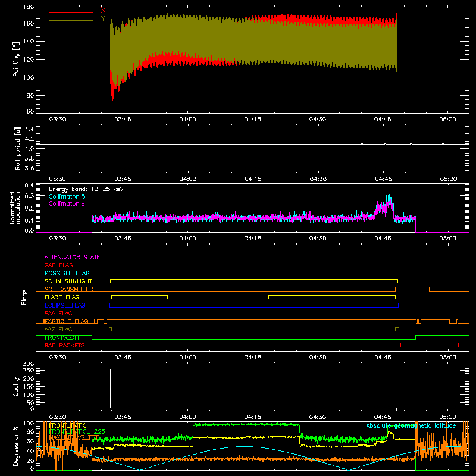Screen dimensions: 476x476
Task: Click the 04:15 time label under Pointing plot
Action: (252, 120)
